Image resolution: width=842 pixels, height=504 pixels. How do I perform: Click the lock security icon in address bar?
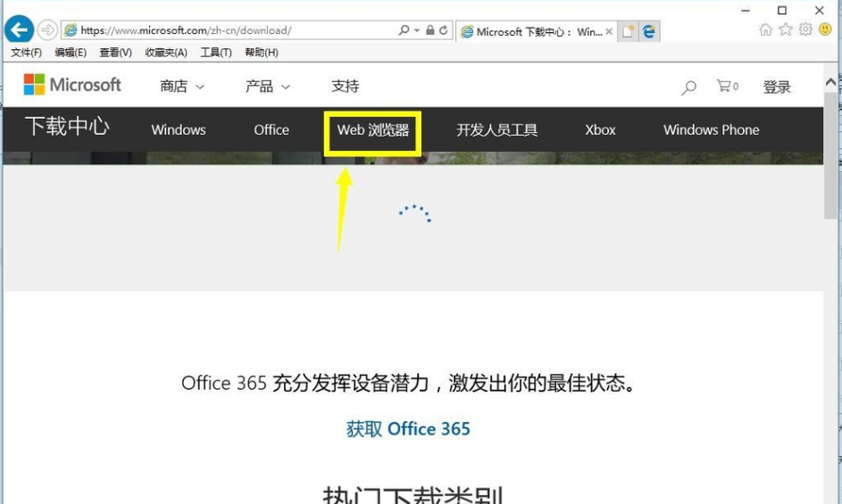[429, 30]
